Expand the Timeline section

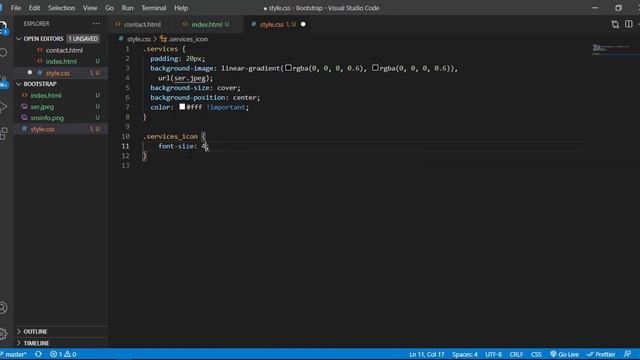[x=36, y=343]
